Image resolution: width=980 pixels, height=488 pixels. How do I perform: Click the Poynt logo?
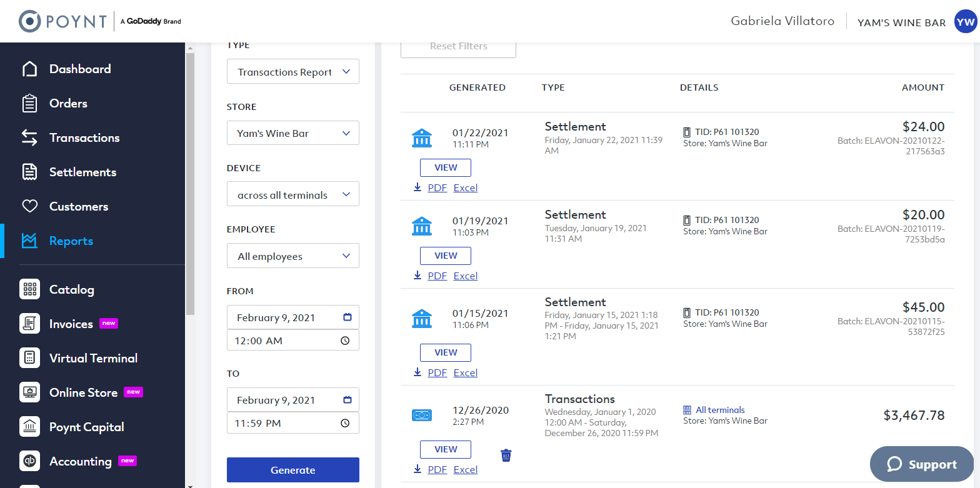(x=62, y=21)
